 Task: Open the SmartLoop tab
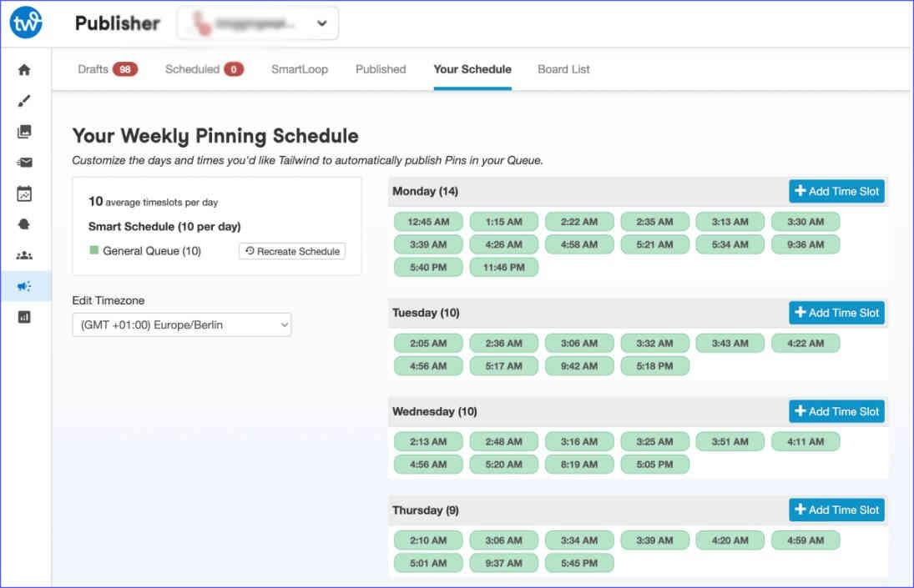point(299,69)
